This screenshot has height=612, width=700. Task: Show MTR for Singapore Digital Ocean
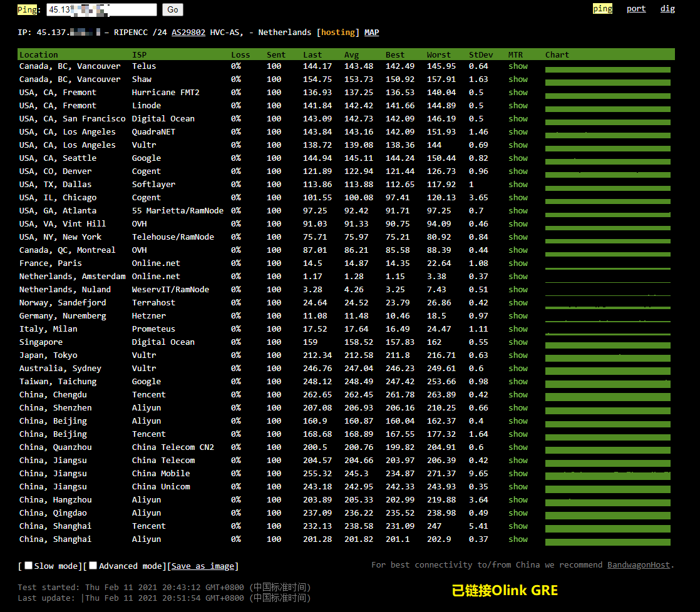pyautogui.click(x=518, y=342)
